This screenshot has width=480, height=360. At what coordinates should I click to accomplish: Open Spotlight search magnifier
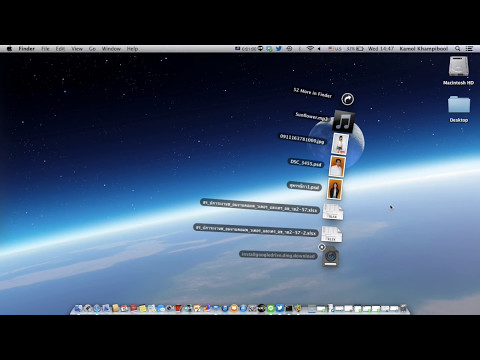coord(458,49)
